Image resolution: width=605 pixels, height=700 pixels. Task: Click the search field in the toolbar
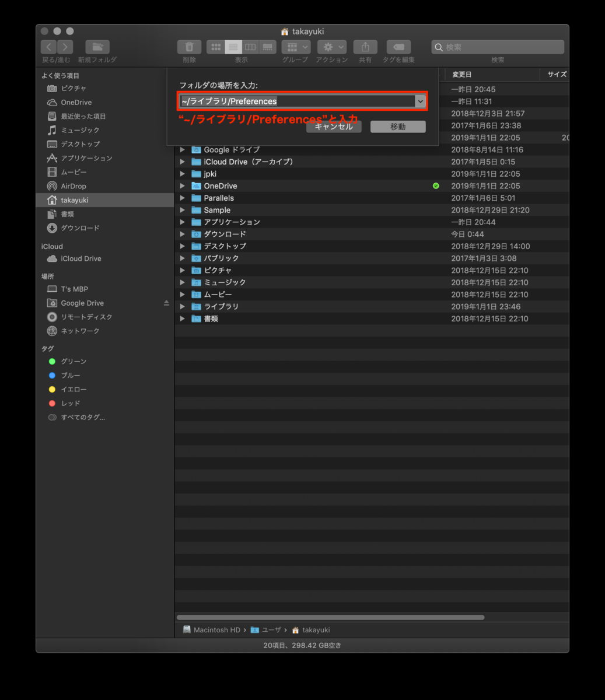coord(498,47)
